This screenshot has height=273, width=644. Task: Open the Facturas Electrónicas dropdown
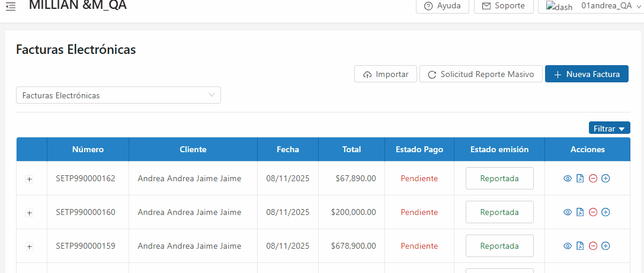pos(118,95)
